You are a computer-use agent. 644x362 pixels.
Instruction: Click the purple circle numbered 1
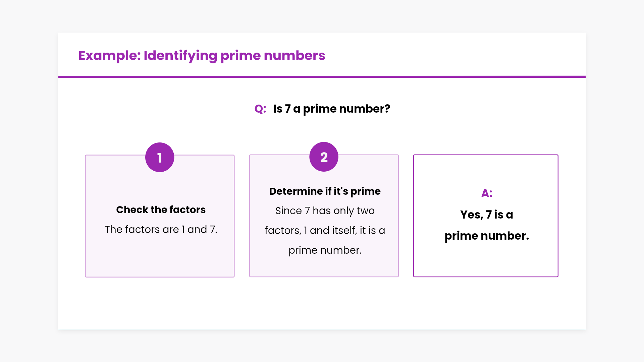click(160, 157)
